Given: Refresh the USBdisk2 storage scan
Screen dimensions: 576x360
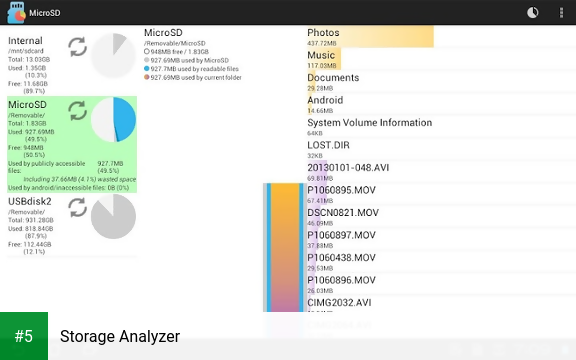Looking at the screenshot, I should click(x=78, y=208).
